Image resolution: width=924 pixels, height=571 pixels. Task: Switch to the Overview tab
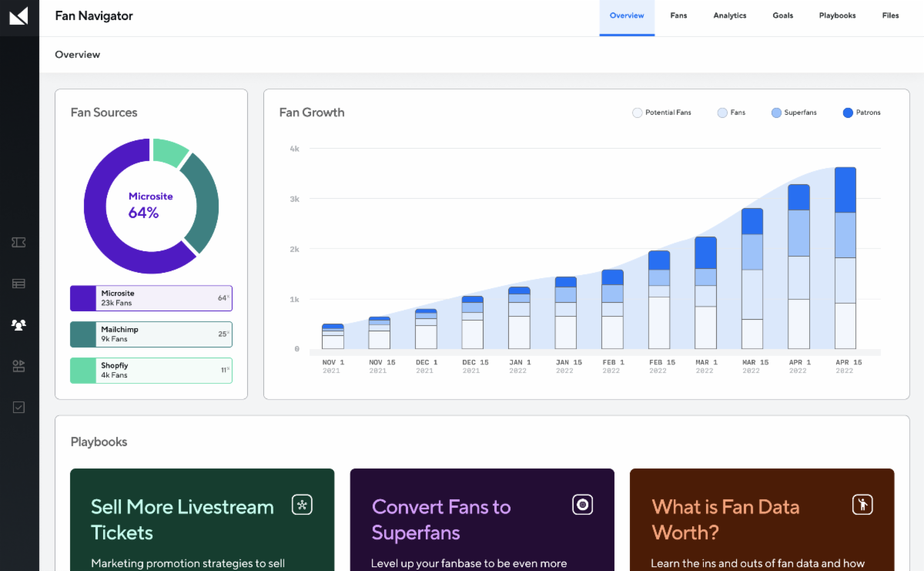pos(627,18)
